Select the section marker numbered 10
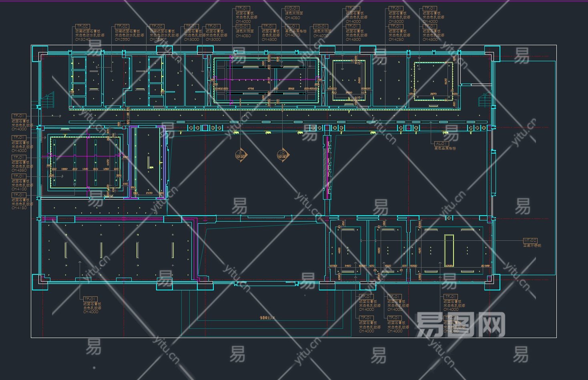This screenshot has width=588, height=380. [283, 155]
